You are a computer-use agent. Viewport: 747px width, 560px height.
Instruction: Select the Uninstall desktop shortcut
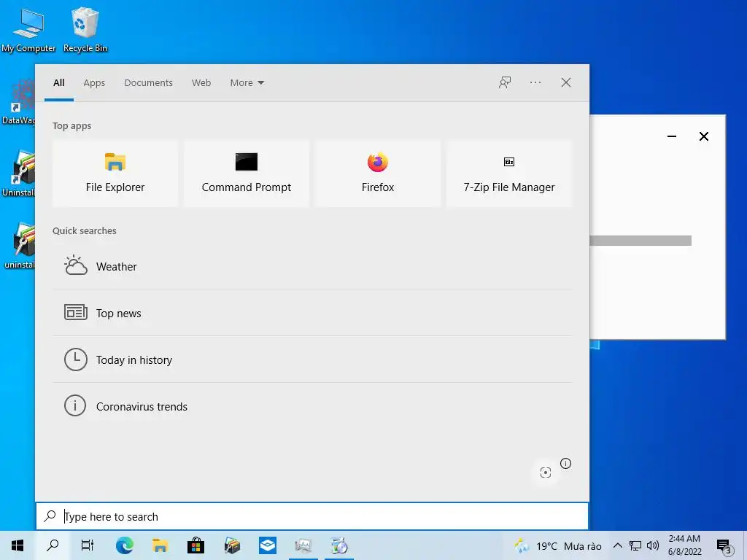click(18, 174)
